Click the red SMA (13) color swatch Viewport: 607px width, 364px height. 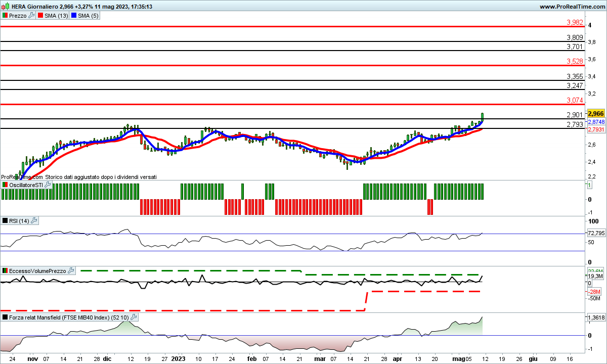[x=40, y=16]
